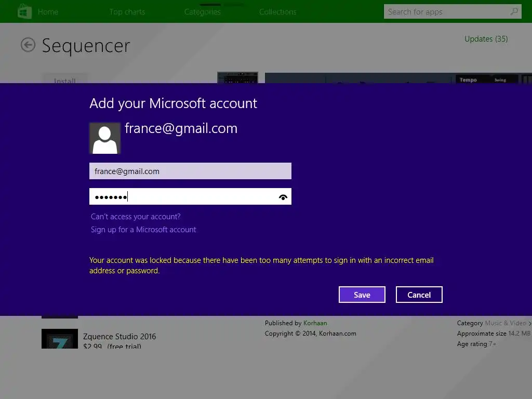
Task: Open the Categories tab
Action: 203,12
